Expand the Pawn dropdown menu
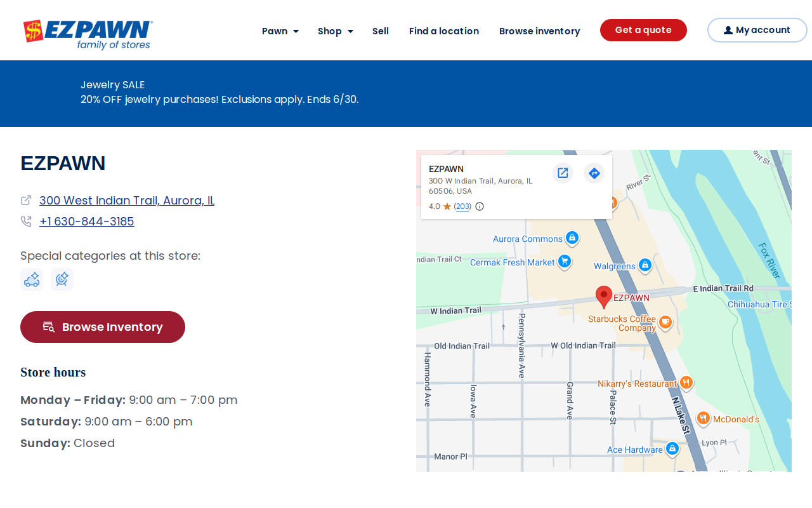The image size is (812, 508). click(x=280, y=31)
